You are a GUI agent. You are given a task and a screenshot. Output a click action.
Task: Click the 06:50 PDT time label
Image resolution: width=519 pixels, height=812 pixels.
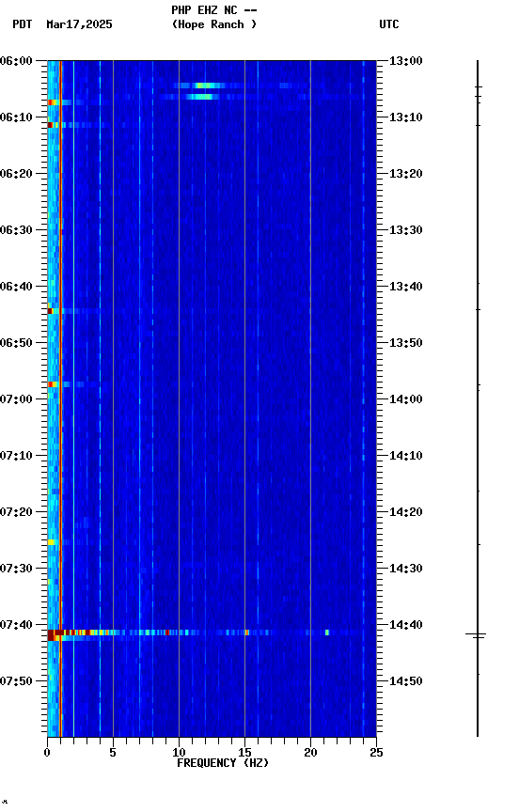pyautogui.click(x=16, y=343)
